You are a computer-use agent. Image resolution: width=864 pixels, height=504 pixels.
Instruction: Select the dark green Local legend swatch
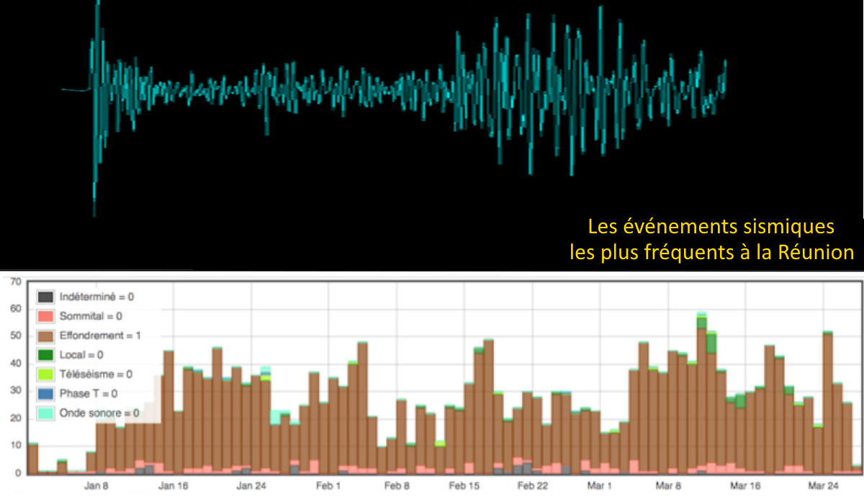[45, 355]
